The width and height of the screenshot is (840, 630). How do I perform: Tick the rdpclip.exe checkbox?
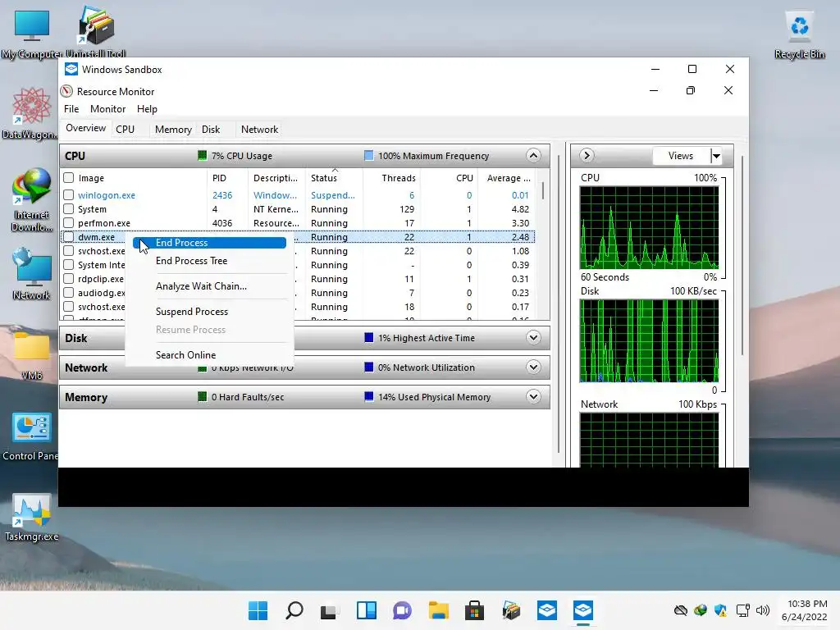69,279
